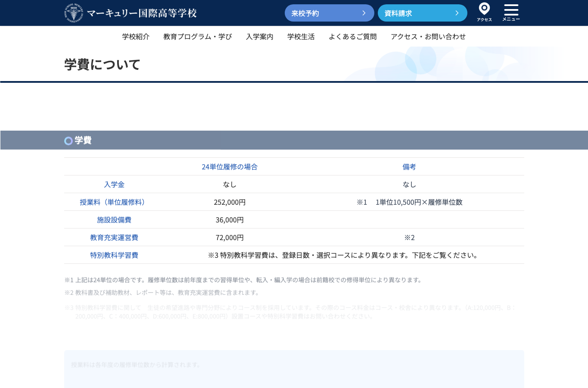The height and width of the screenshot is (388, 588).
Task: Open the メニュー hamburger icon
Action: pos(511,13)
